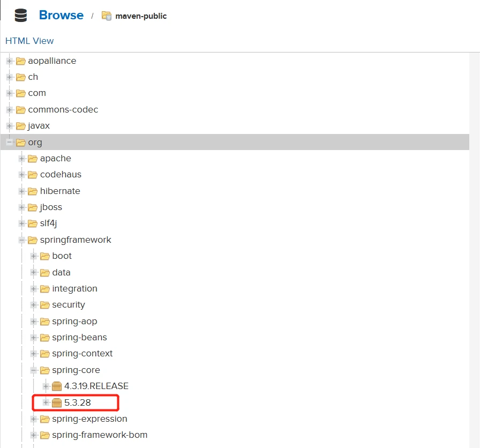Image resolution: width=480 pixels, height=448 pixels.
Task: Collapse the springframework folder node
Action: click(x=21, y=240)
